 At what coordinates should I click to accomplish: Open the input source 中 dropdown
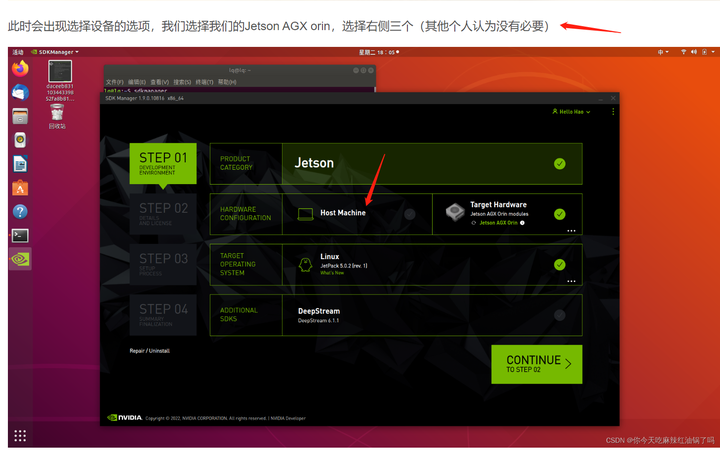point(663,52)
